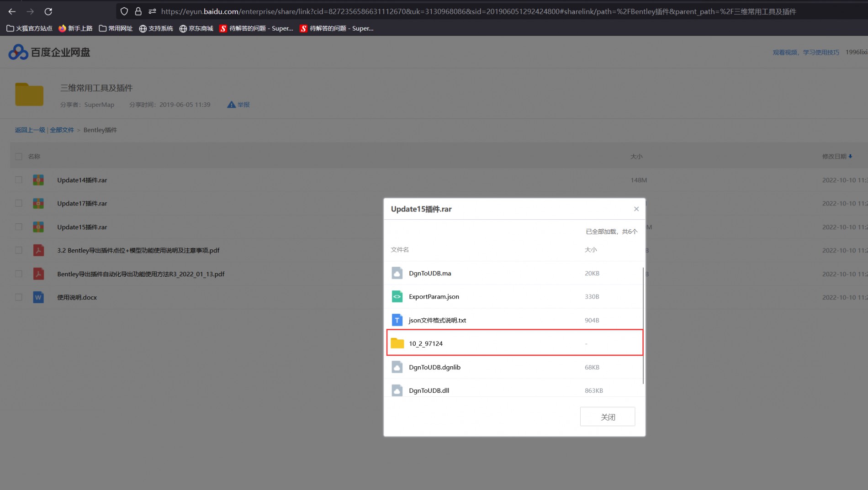Click the yellow 10_2_97124 folder icon
This screenshot has height=490, width=868.
pyautogui.click(x=397, y=343)
